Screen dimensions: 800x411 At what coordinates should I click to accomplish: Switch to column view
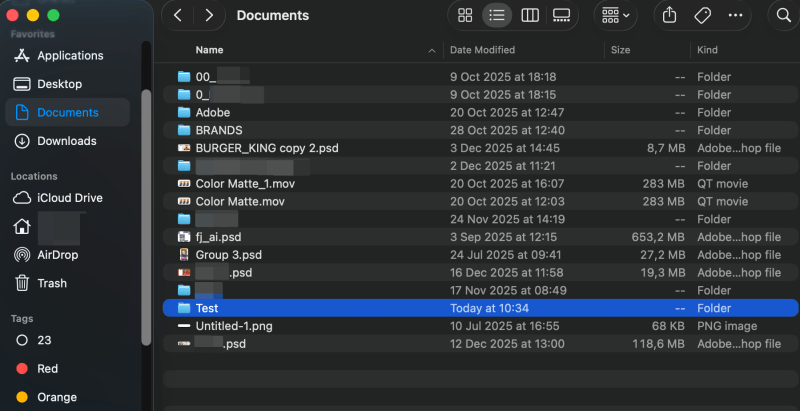point(530,15)
